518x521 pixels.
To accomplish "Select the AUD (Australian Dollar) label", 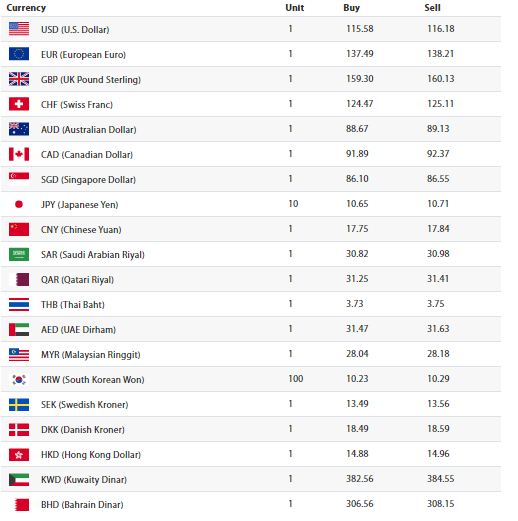I will click(x=89, y=129).
